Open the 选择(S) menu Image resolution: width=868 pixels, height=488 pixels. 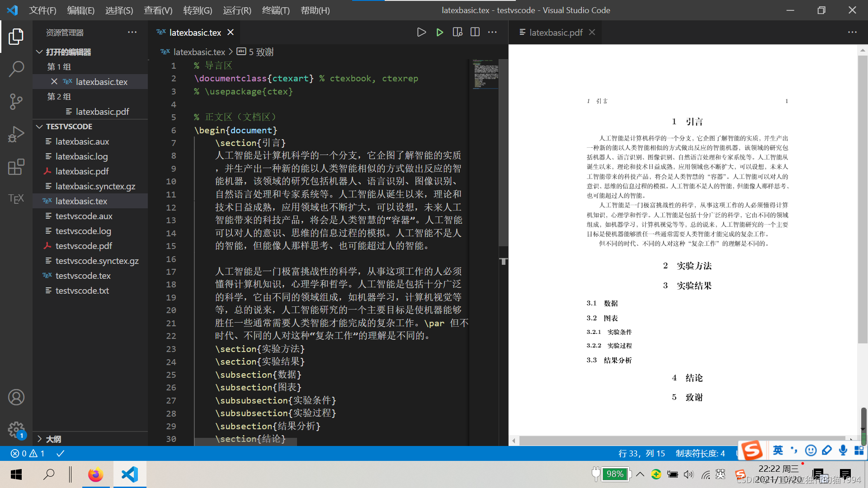point(119,10)
